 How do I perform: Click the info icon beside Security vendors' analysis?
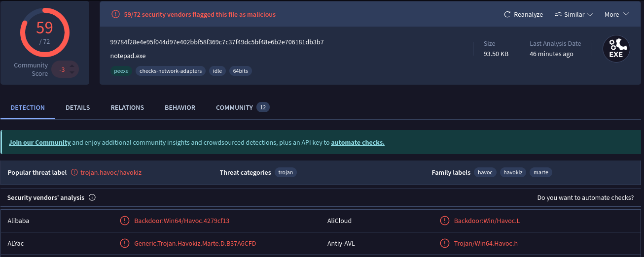[x=92, y=197]
